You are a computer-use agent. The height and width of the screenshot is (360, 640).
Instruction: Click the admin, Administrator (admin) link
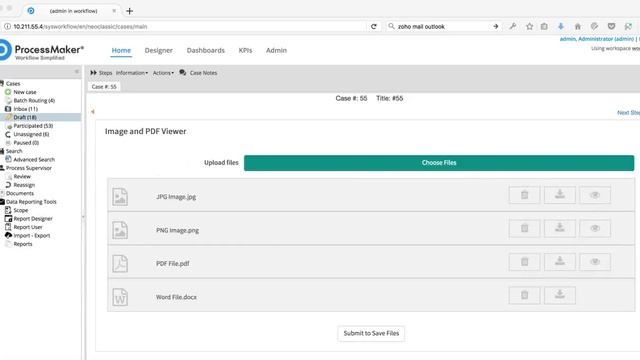596,39
